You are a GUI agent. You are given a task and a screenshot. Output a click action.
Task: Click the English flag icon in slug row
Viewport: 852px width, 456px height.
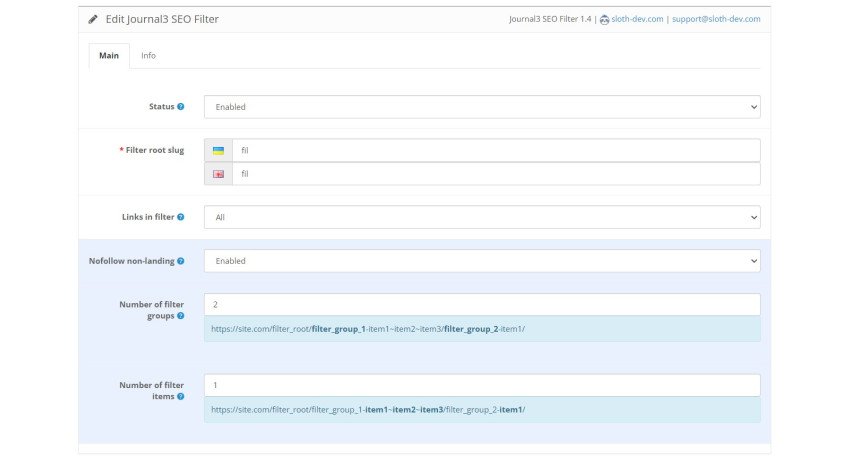coord(218,174)
